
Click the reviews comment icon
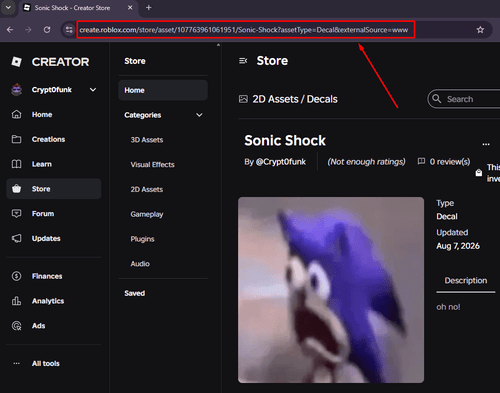(x=421, y=161)
